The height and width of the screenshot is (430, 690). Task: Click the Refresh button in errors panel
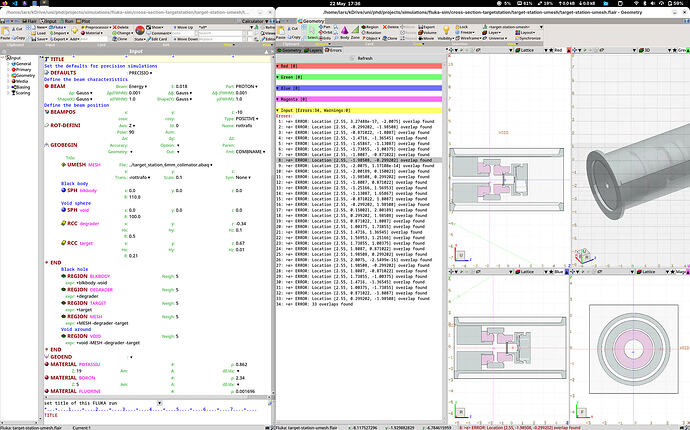pyautogui.click(x=365, y=59)
